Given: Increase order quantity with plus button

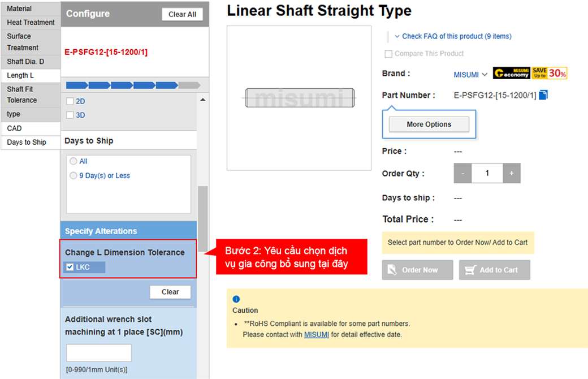Looking at the screenshot, I should point(511,174).
